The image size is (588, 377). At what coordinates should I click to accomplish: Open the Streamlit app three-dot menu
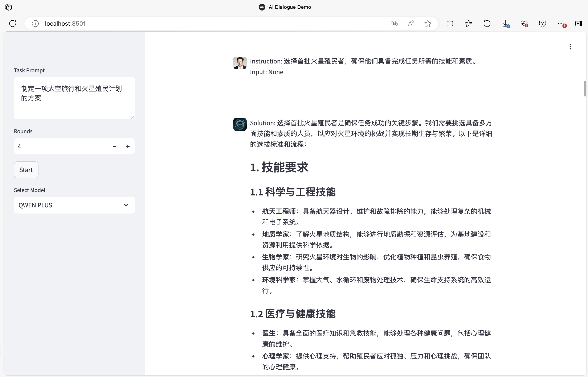(570, 47)
